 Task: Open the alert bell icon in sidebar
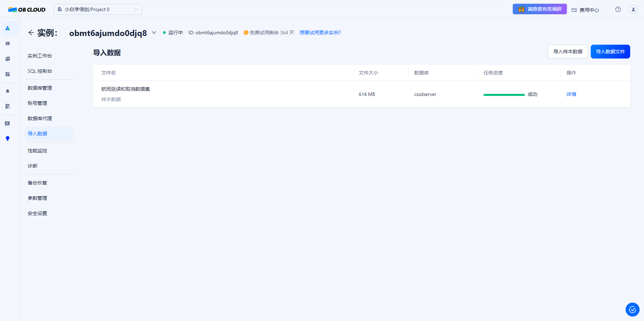coord(8,91)
